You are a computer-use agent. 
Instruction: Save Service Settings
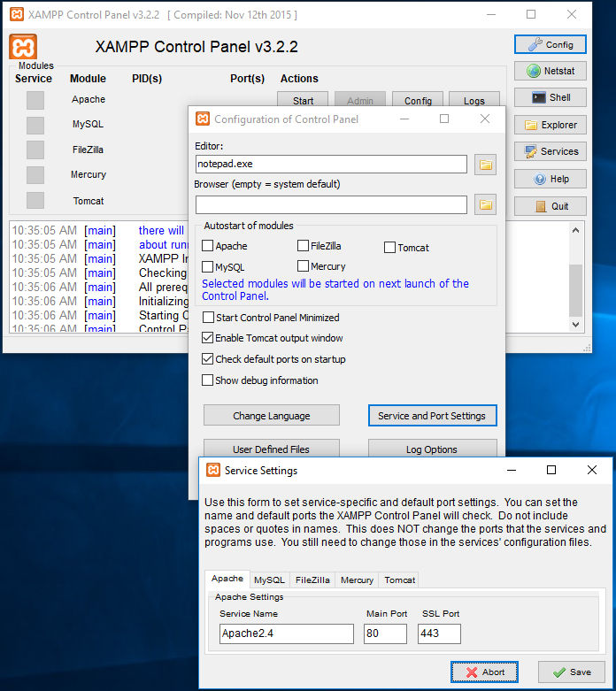coord(572,672)
